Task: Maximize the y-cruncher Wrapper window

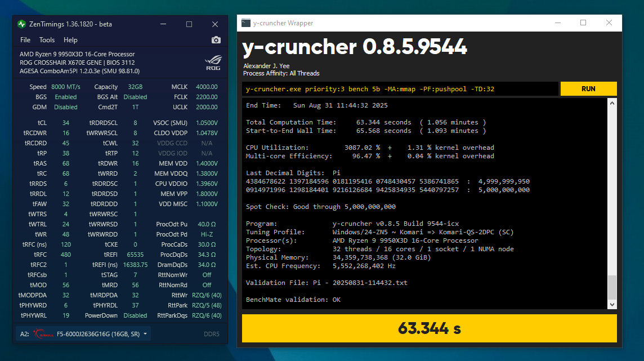Action: [583, 23]
